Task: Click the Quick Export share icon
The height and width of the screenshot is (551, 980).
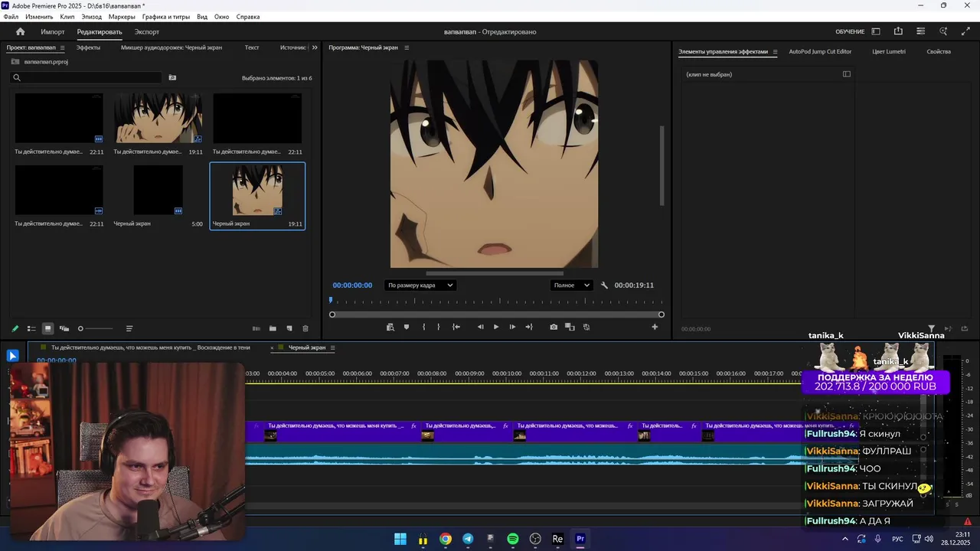Action: [x=898, y=31]
